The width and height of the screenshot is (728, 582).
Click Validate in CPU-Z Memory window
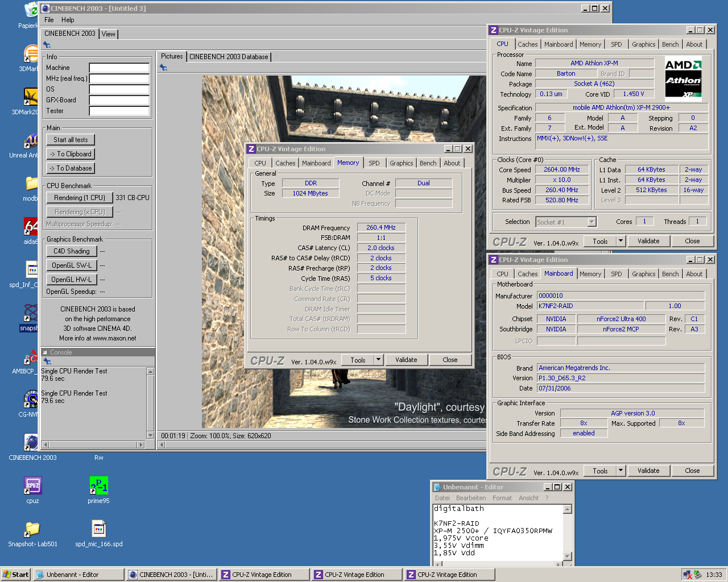406,360
